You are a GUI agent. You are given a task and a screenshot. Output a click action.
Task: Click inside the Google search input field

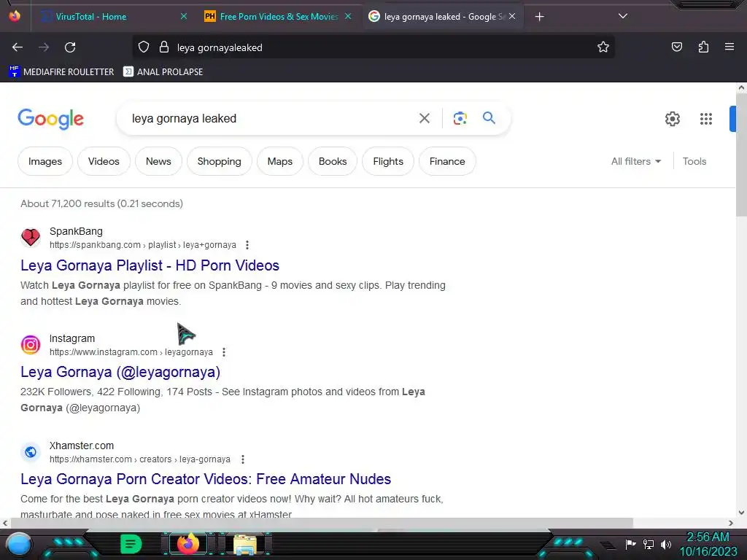[271, 118]
